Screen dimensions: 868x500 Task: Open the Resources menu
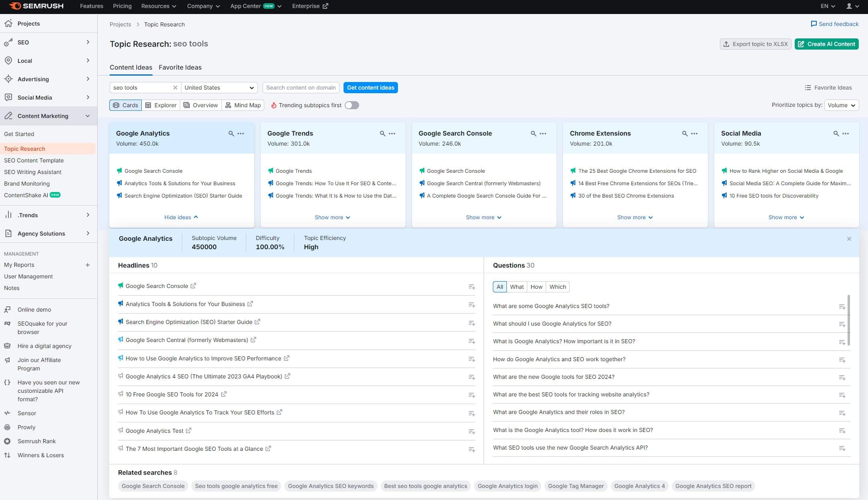click(x=158, y=6)
